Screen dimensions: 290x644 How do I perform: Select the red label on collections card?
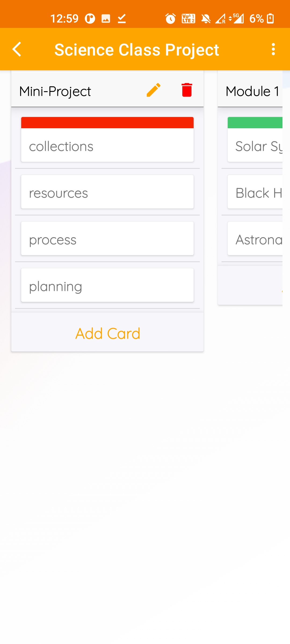click(107, 123)
